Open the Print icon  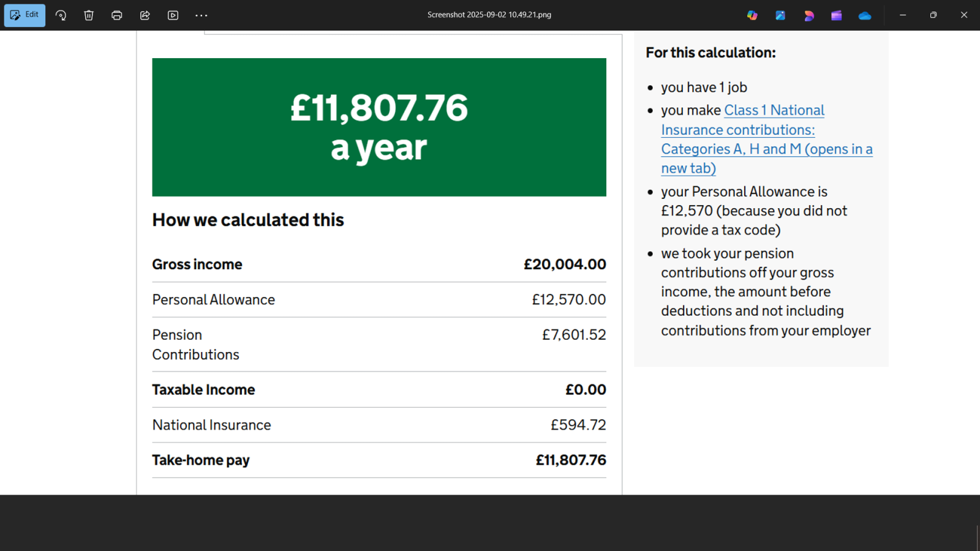(x=117, y=15)
